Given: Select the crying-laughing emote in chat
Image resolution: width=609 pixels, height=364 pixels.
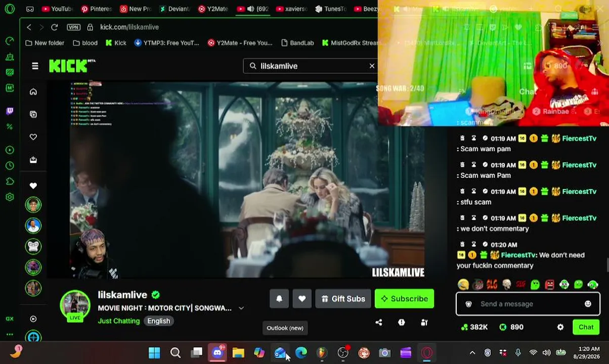Looking at the screenshot, I should 463,285.
